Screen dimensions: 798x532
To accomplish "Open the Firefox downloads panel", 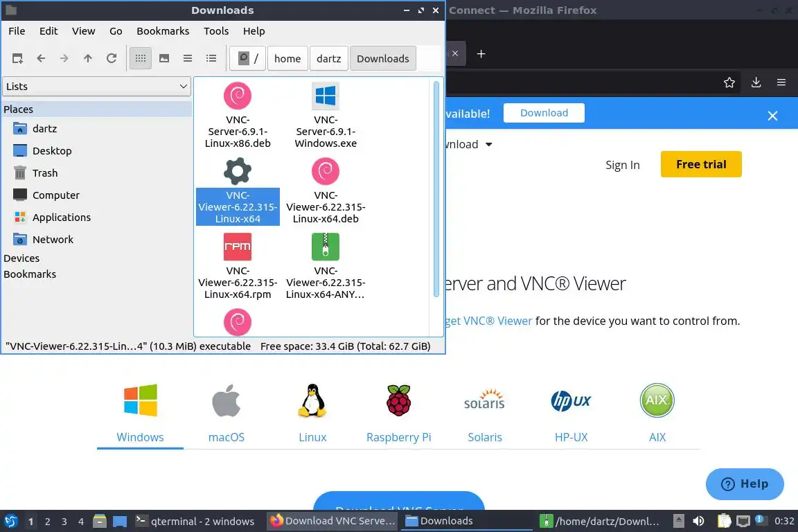I will tap(756, 82).
